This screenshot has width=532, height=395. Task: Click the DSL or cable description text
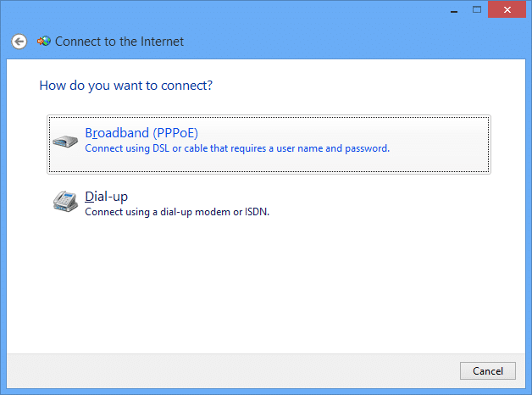[237, 148]
